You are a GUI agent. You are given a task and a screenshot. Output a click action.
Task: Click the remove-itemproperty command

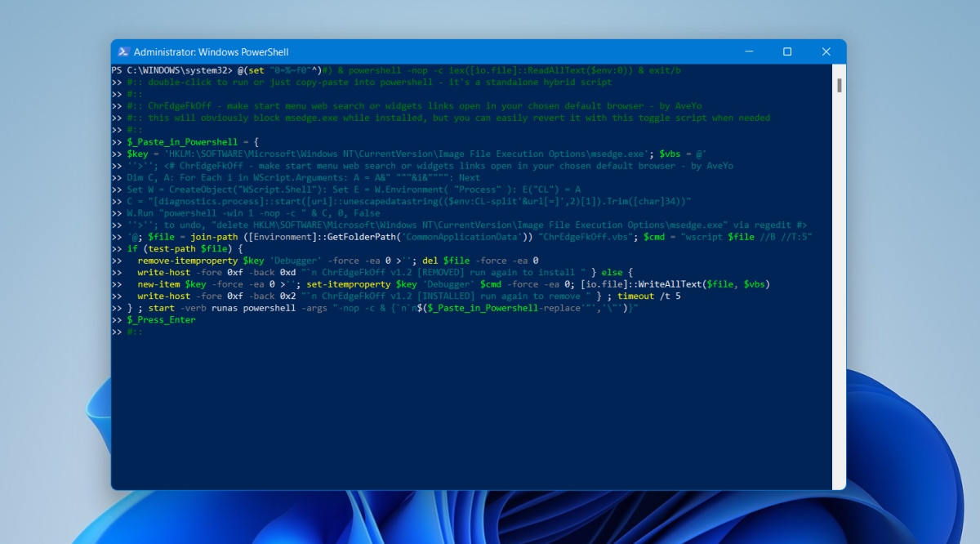(188, 260)
